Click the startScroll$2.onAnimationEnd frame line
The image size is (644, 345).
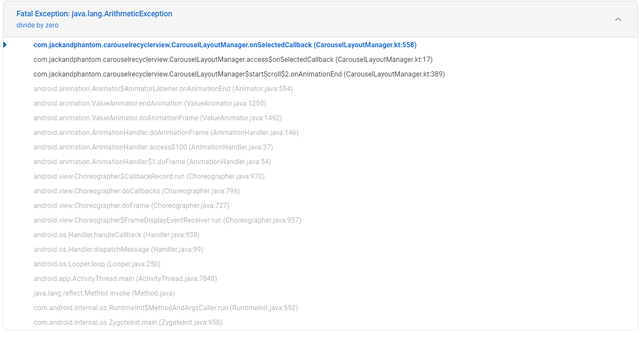239,73
